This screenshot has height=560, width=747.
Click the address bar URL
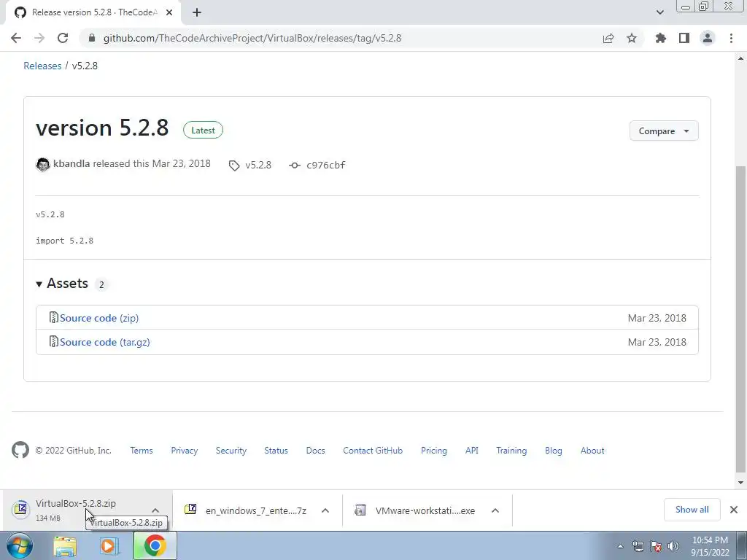pyautogui.click(x=252, y=38)
